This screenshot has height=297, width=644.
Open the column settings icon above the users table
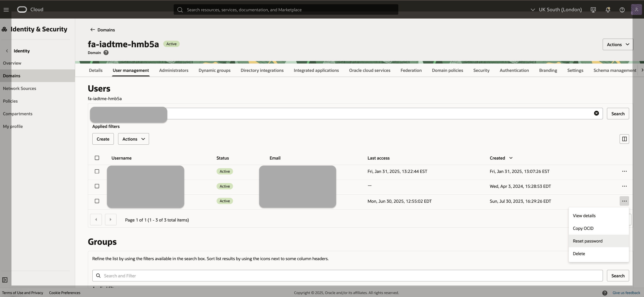pos(624,139)
